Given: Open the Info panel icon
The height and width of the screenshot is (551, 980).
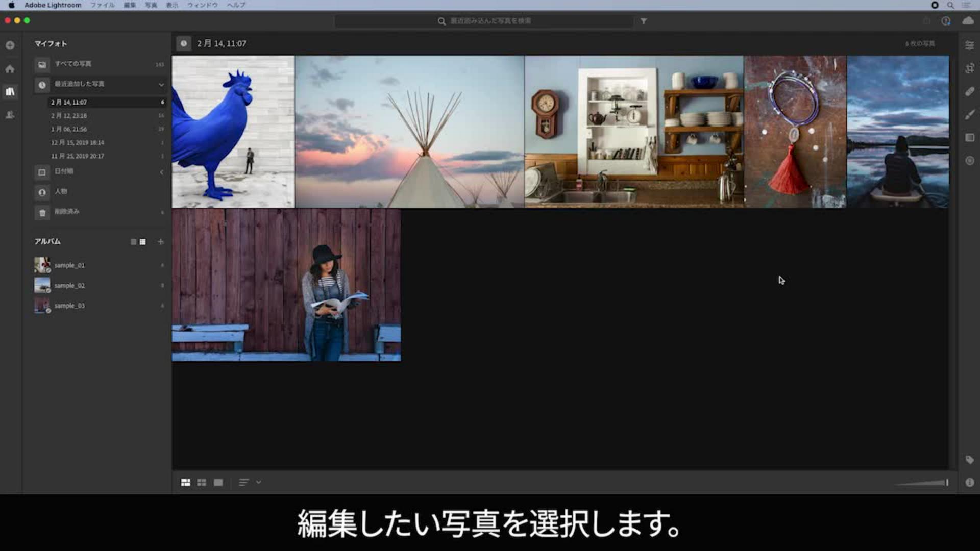Looking at the screenshot, I should 969,482.
